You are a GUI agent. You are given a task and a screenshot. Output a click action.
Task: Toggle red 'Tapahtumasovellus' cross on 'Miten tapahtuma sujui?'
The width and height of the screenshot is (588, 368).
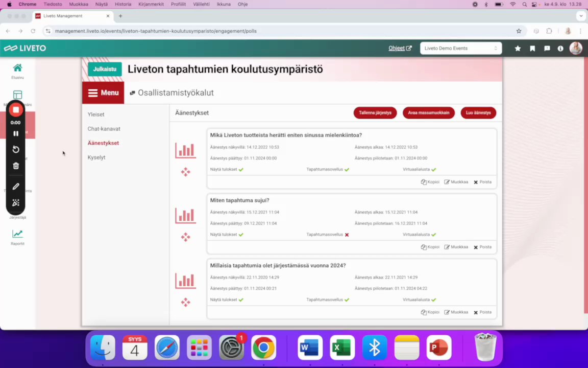(x=347, y=235)
